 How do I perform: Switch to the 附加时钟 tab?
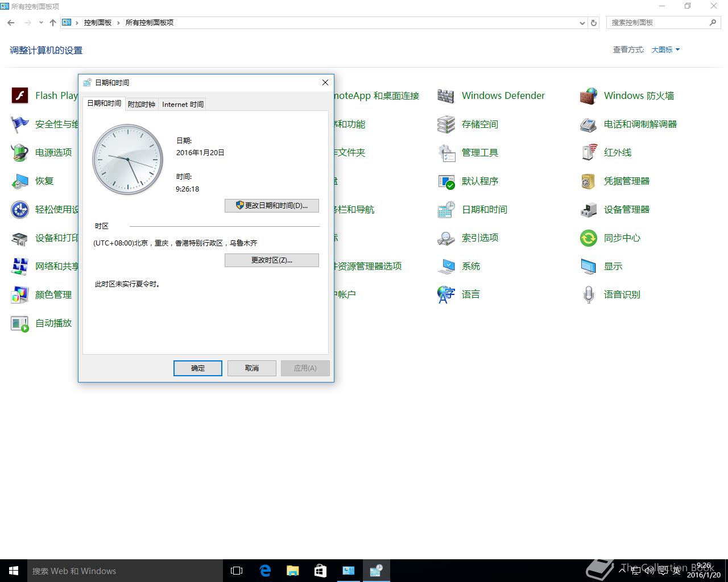[x=142, y=104]
